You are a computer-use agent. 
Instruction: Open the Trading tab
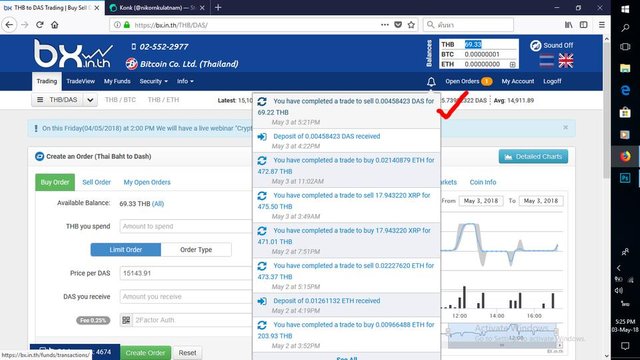coord(47,81)
